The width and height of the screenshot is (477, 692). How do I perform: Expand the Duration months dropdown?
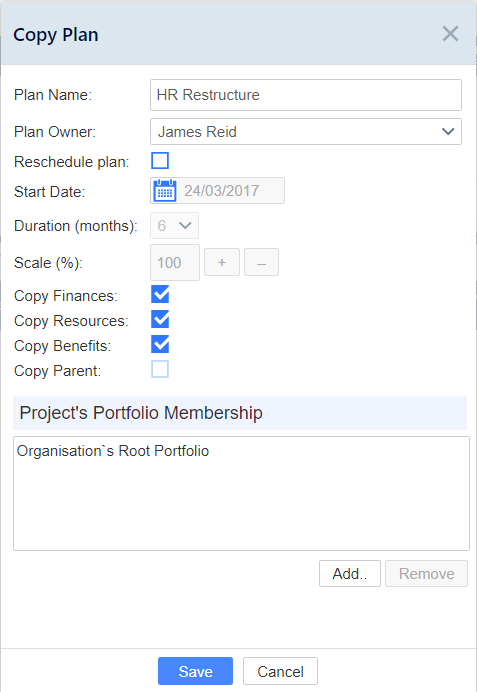coord(174,226)
